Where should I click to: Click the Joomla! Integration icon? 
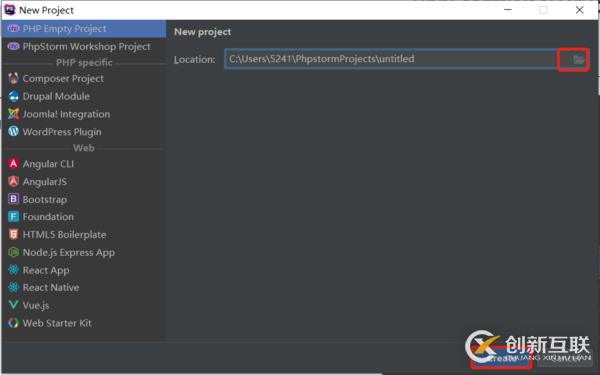[13, 114]
